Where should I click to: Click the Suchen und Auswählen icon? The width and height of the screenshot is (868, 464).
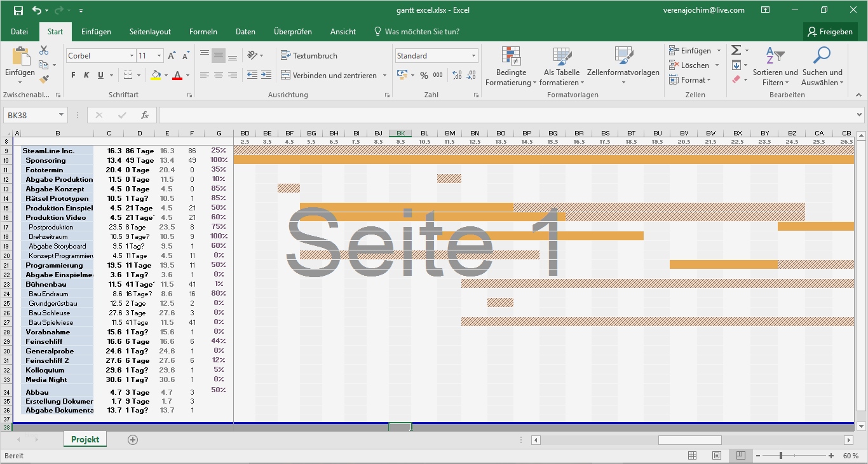pos(822,65)
